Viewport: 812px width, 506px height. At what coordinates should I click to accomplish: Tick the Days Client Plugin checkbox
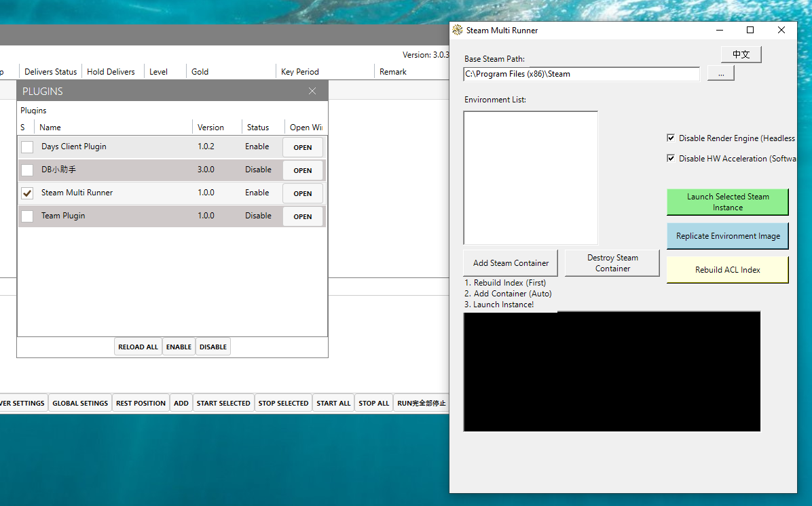27,147
